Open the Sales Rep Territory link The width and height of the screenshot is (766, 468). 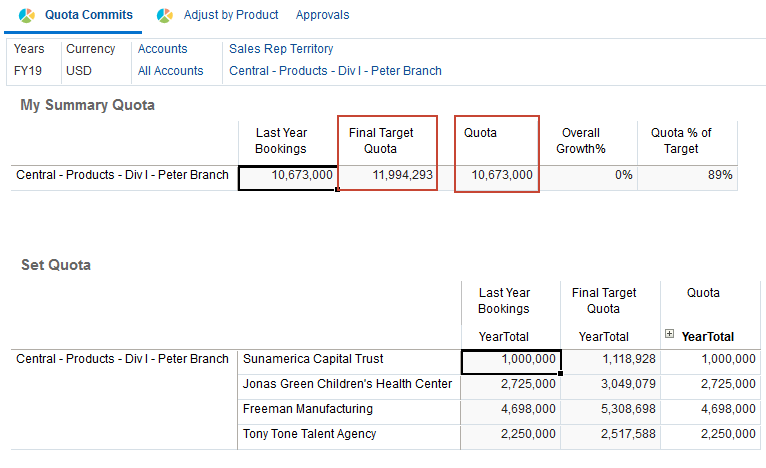click(281, 49)
